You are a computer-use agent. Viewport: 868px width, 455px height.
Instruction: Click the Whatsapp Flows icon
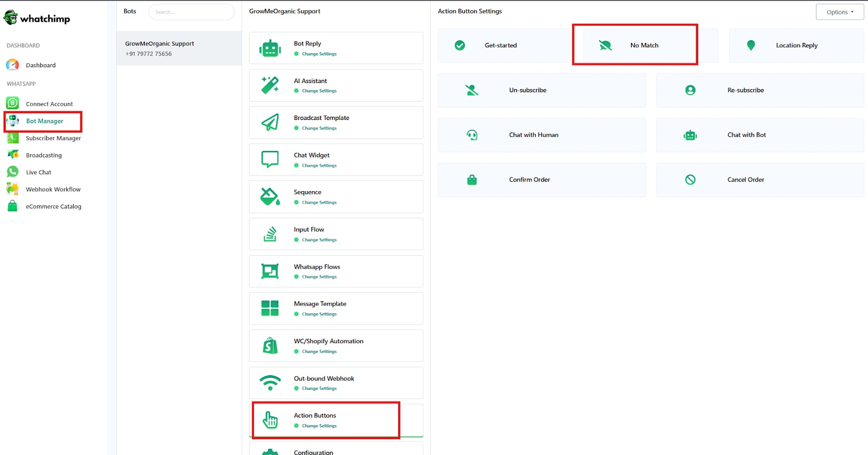pyautogui.click(x=270, y=271)
